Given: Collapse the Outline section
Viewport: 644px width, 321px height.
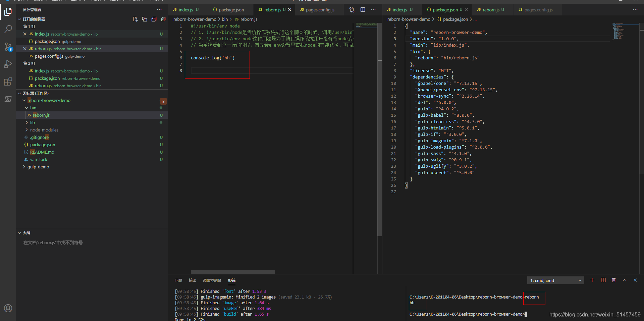Looking at the screenshot, I should click(x=19, y=233).
